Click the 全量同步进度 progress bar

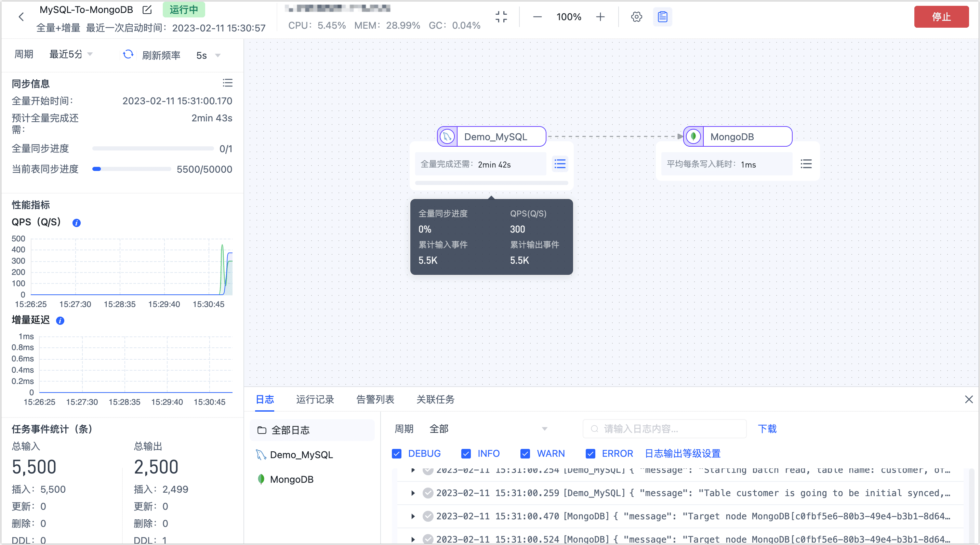coord(153,149)
